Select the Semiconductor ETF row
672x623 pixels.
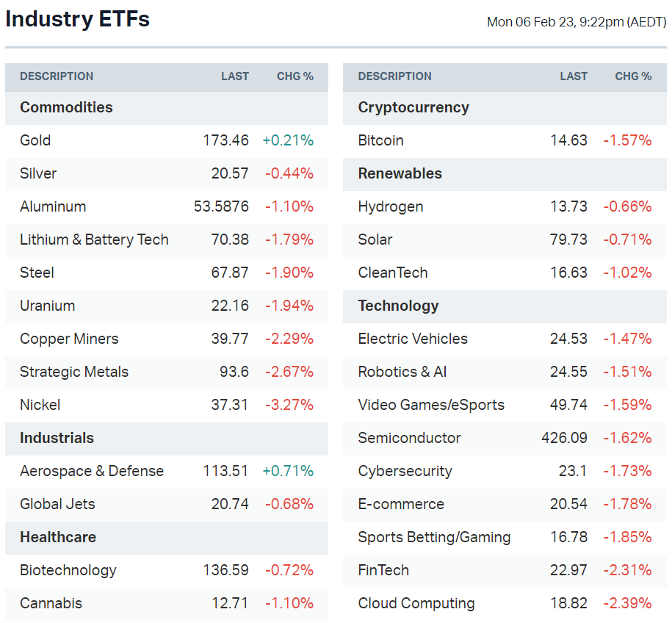[x=409, y=438]
